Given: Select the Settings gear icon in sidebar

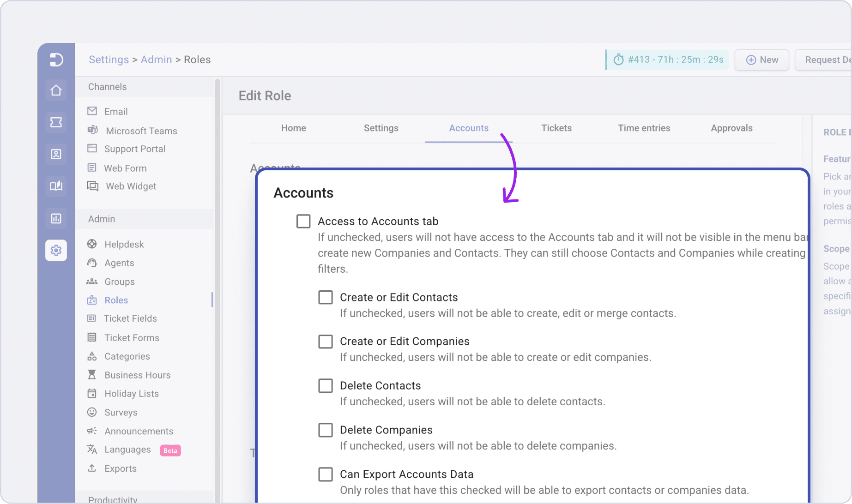Looking at the screenshot, I should (x=56, y=250).
